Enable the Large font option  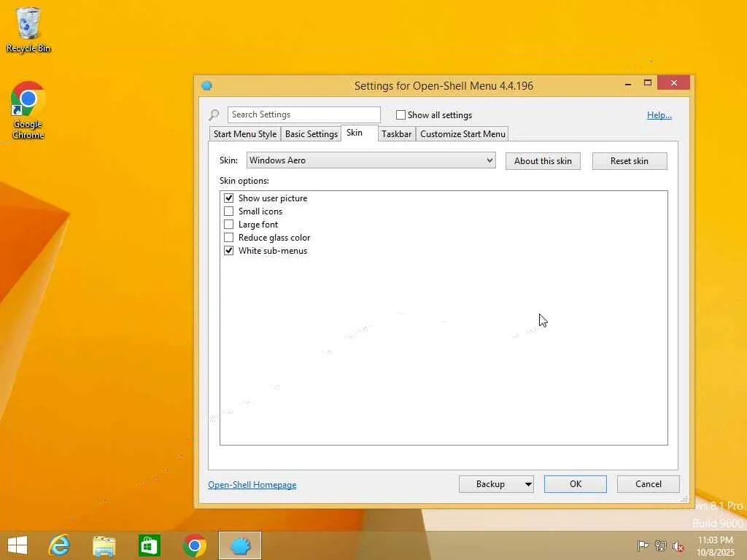click(x=228, y=225)
